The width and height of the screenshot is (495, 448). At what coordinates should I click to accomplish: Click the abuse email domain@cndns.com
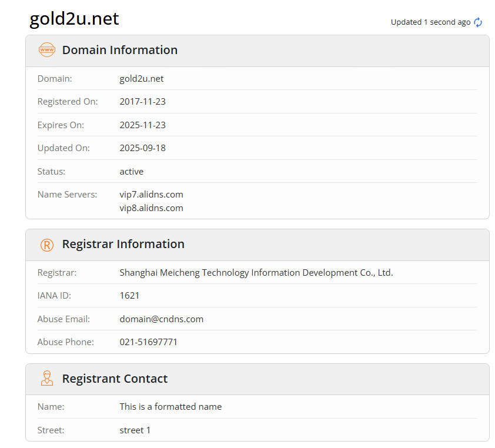point(161,319)
